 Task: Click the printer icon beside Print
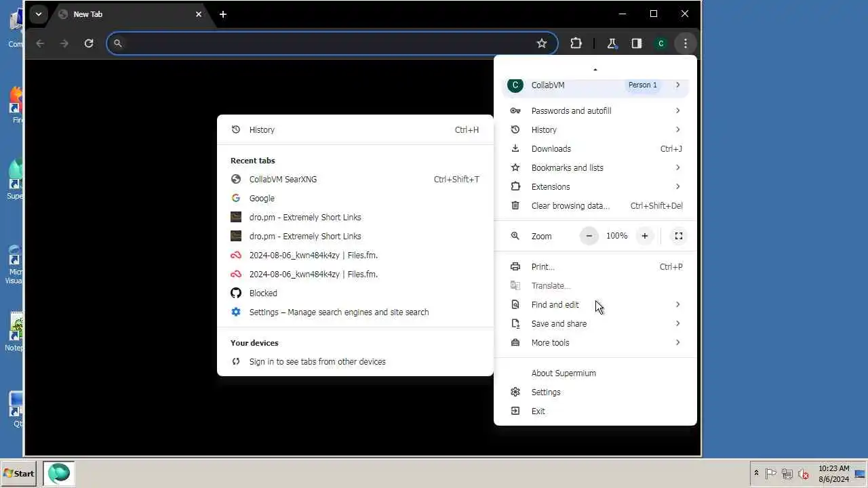515,266
